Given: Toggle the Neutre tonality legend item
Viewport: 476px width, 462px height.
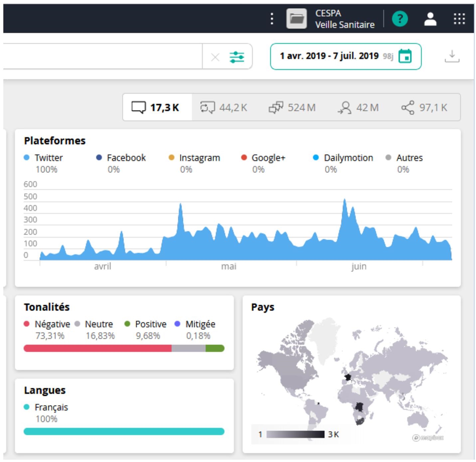Looking at the screenshot, I should (x=94, y=330).
